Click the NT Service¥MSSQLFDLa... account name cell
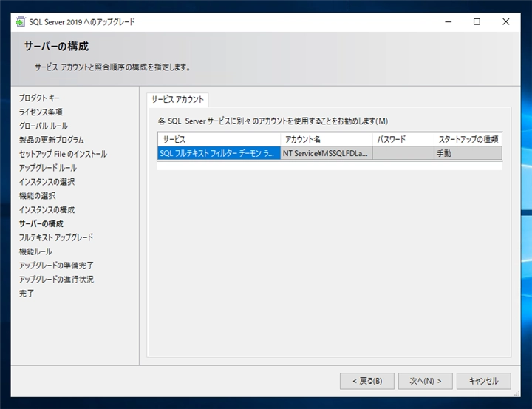This screenshot has width=532, height=409. click(x=327, y=153)
